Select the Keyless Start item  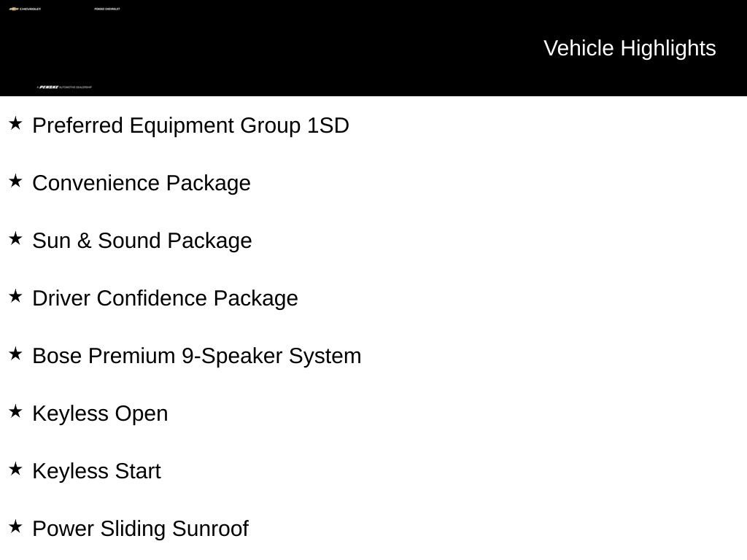click(97, 472)
